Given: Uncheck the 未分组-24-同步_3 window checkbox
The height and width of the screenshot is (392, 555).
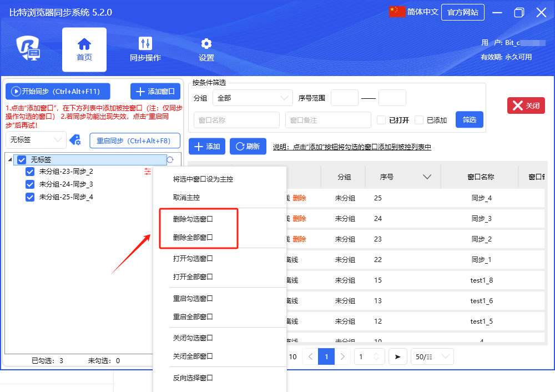Looking at the screenshot, I should click(31, 184).
